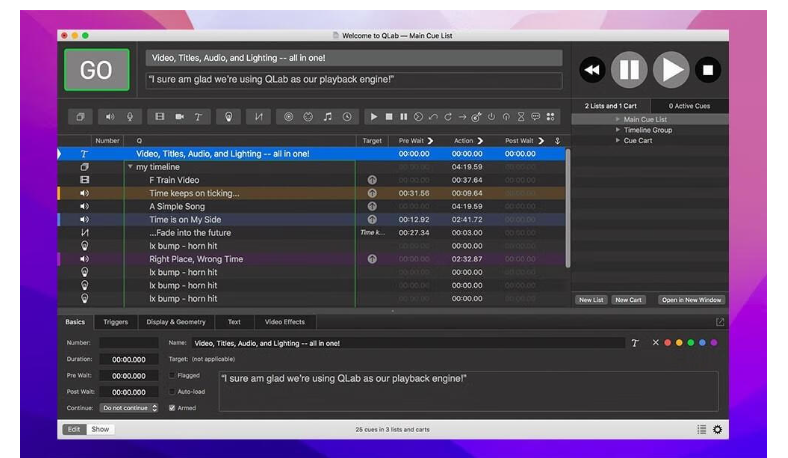Image resolution: width=788 pixels, height=458 pixels.
Task: Add a Mic cue from the toolbar
Action: [x=130, y=117]
